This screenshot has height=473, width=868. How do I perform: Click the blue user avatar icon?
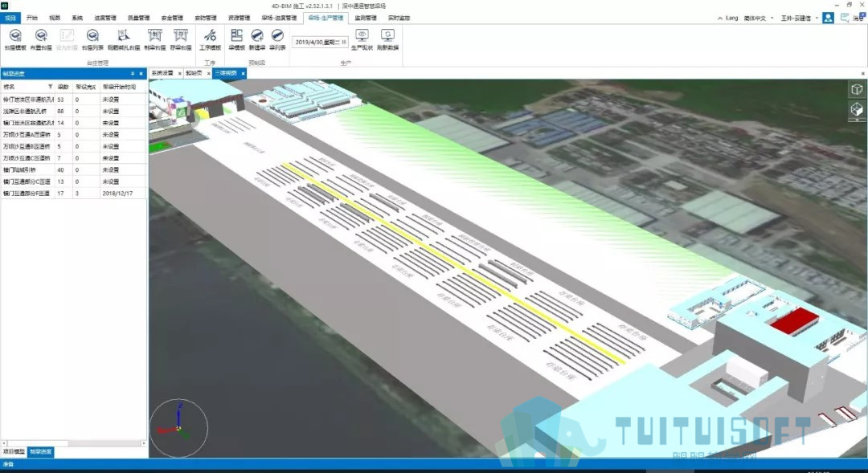(x=828, y=18)
